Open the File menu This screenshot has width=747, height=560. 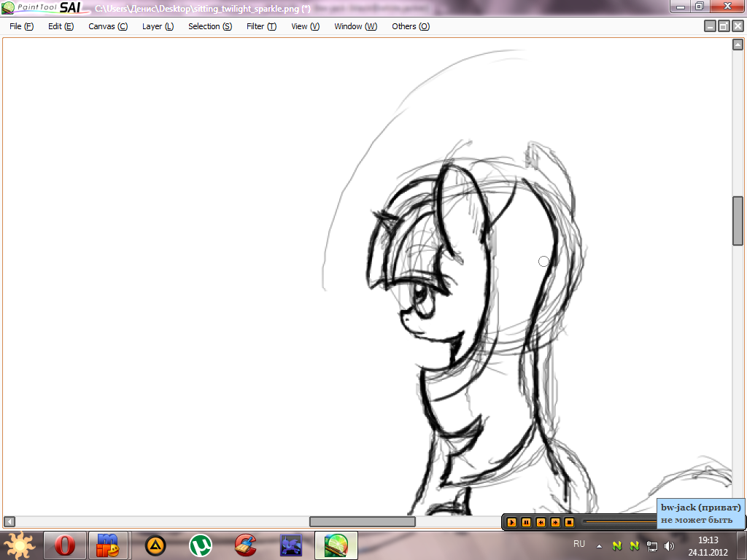21,26
